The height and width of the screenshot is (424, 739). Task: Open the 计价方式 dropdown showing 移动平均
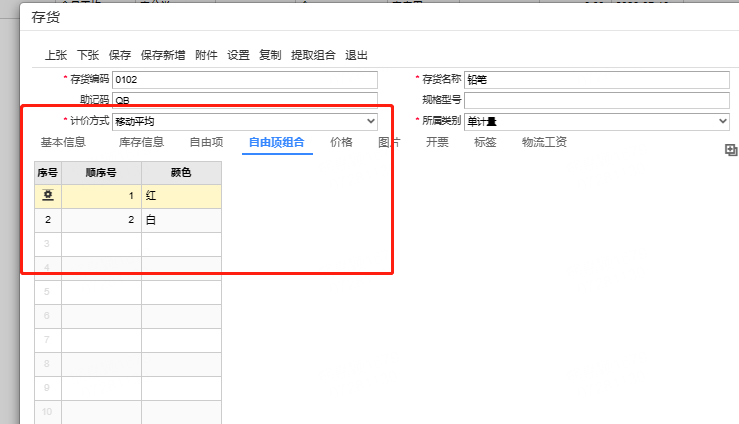245,121
